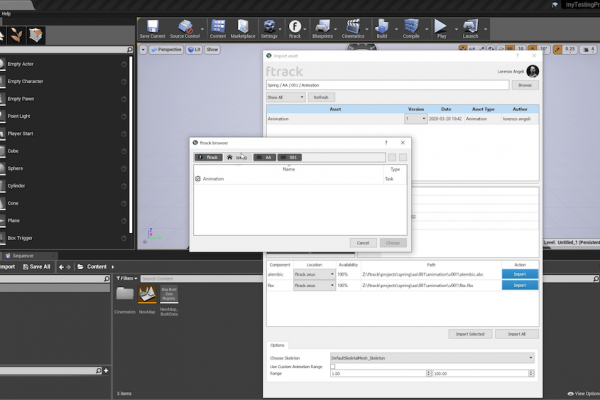The height and width of the screenshot is (400, 600).
Task: Toggle info circle for Box Trigger
Action: pos(124,238)
